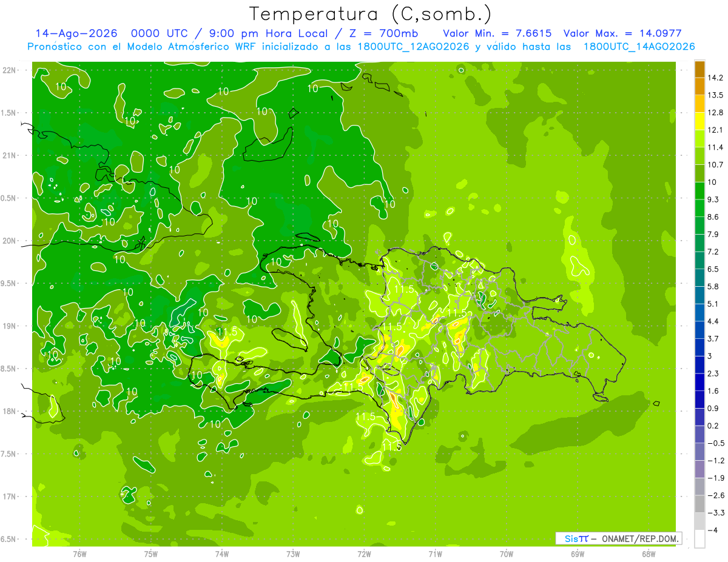This screenshot has height=562, width=728.
Task: Click the 69W longitude axis label
Action: coord(577,554)
